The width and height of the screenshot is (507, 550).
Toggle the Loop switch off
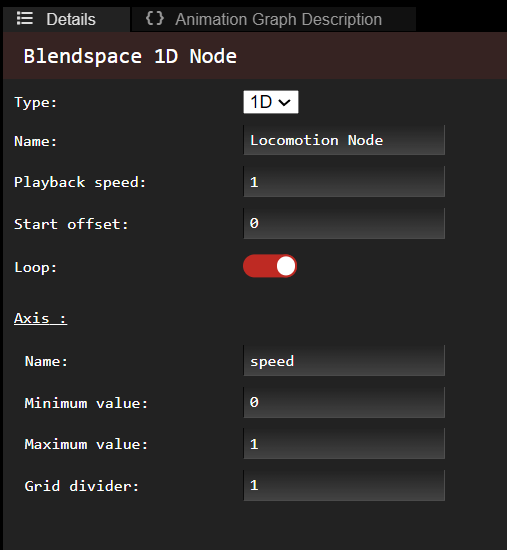270,266
